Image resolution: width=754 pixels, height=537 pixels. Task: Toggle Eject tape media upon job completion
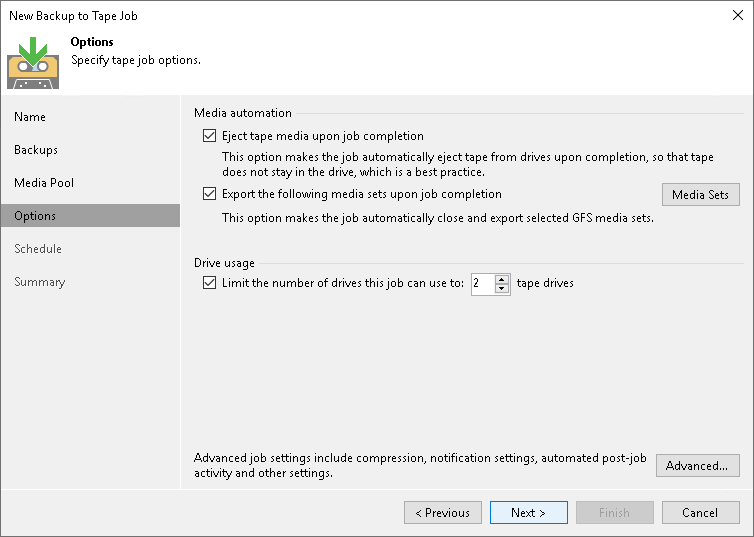coord(209,136)
